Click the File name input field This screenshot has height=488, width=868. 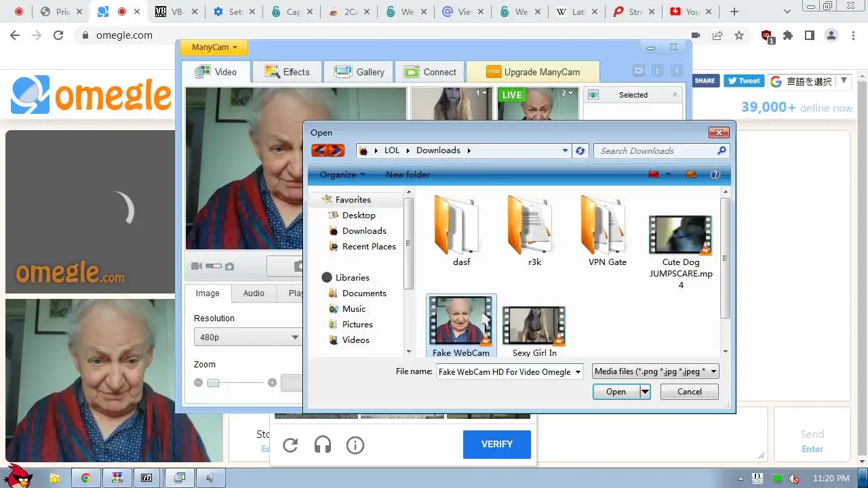tap(505, 371)
